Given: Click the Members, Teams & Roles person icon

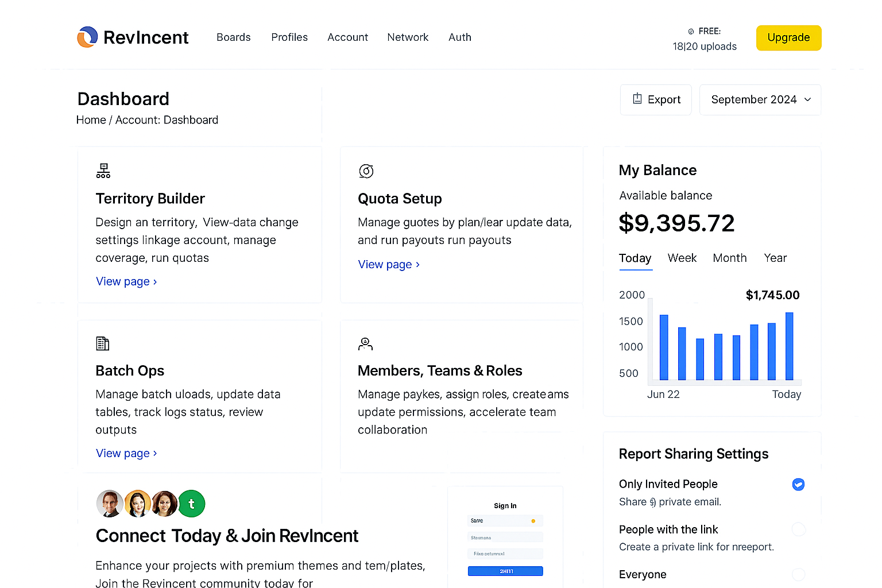Looking at the screenshot, I should pos(365,344).
